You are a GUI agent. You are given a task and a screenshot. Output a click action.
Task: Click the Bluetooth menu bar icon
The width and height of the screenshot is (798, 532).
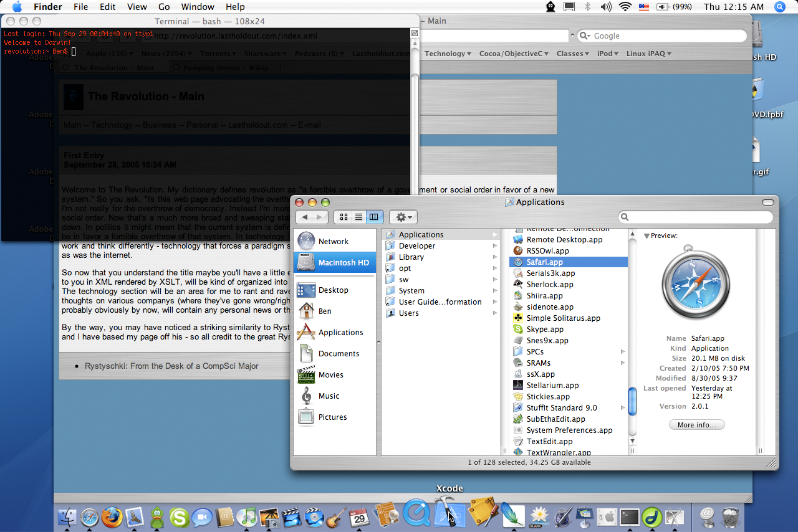pyautogui.click(x=587, y=7)
